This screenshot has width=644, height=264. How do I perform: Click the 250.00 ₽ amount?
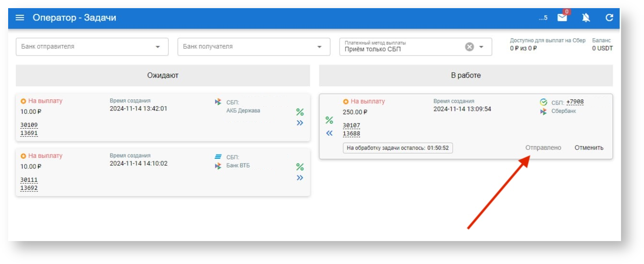click(355, 112)
